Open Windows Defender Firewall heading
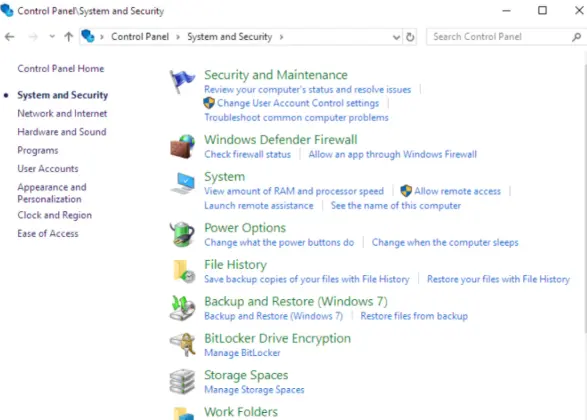 281,140
